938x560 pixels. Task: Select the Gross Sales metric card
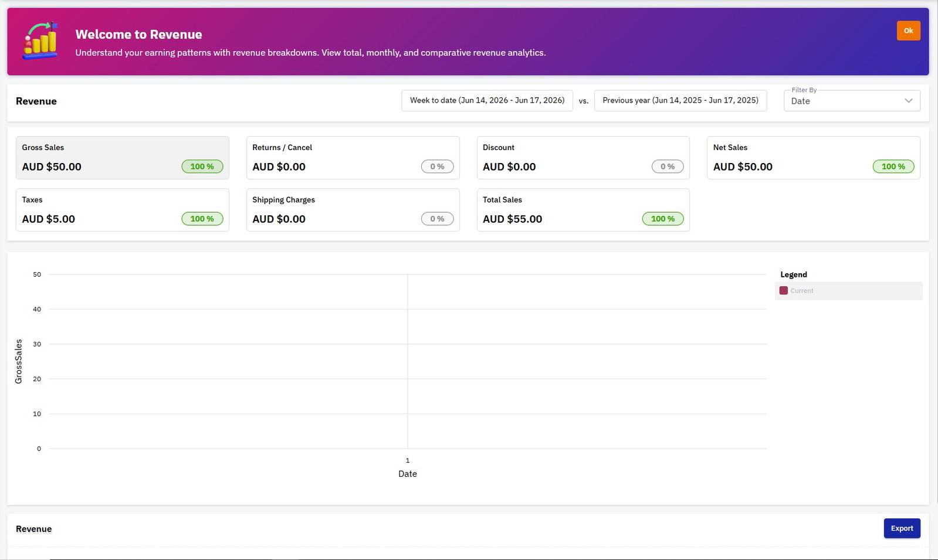(123, 158)
